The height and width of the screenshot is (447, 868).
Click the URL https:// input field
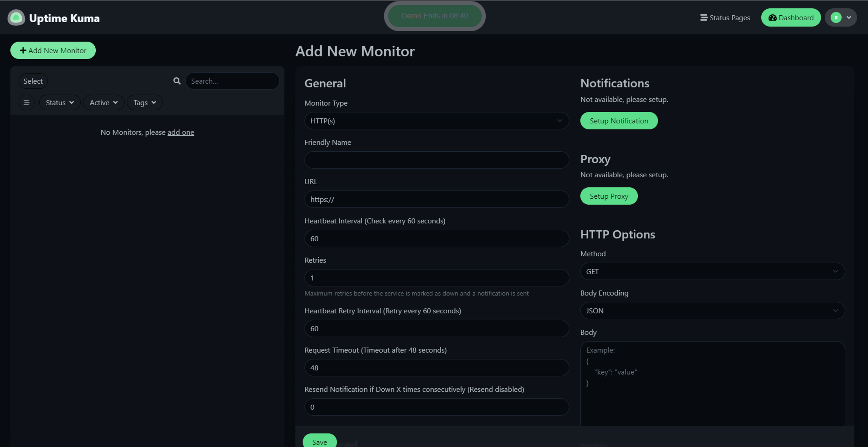[437, 199]
